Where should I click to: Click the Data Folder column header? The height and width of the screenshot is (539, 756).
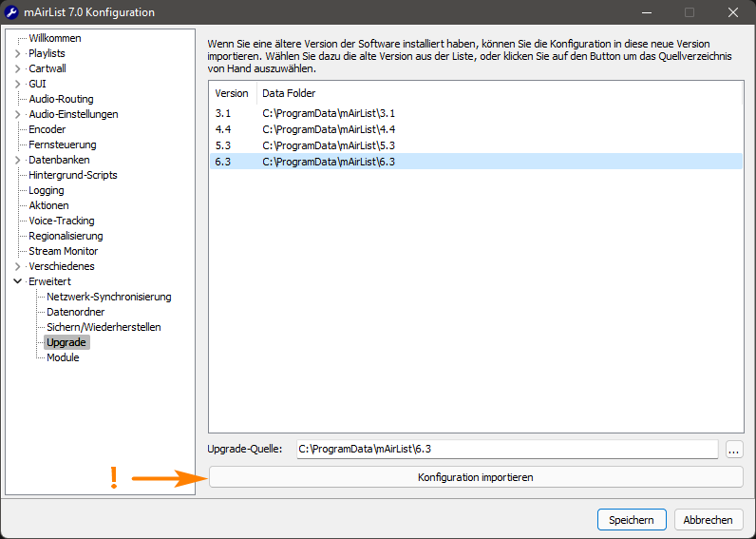pyautogui.click(x=289, y=93)
